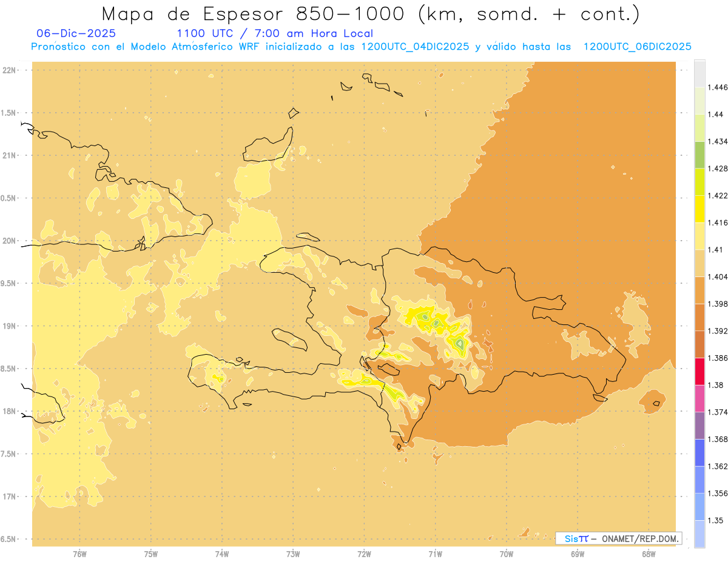Click the green legend swatch between 1.428 and 1.434
Viewport: 728px width, 562px height.
coord(699,155)
